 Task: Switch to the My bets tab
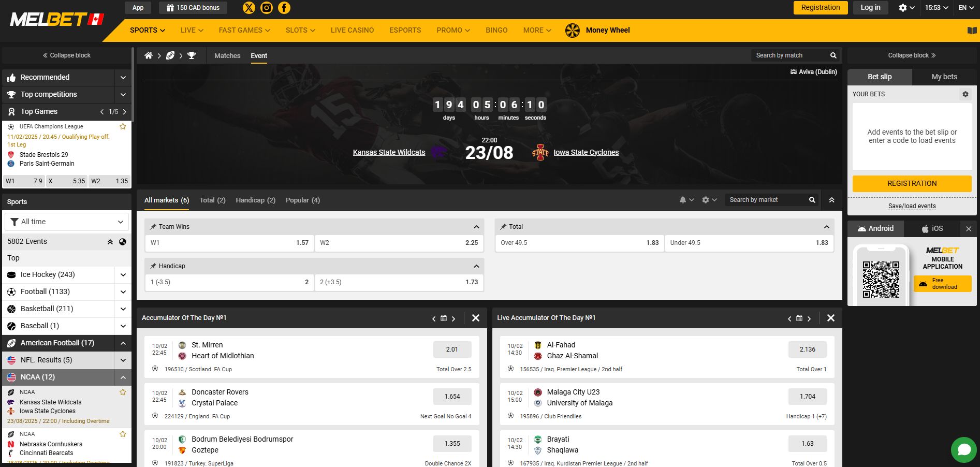click(x=944, y=77)
